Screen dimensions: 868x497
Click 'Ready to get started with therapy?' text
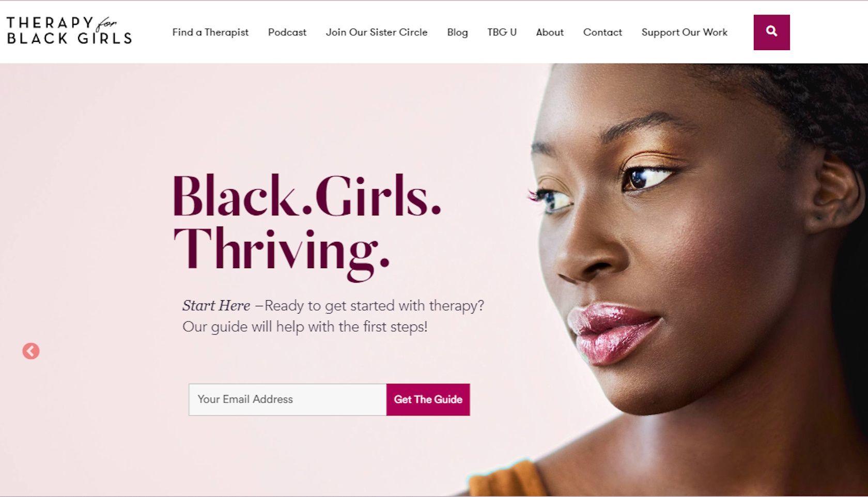pyautogui.click(x=374, y=306)
